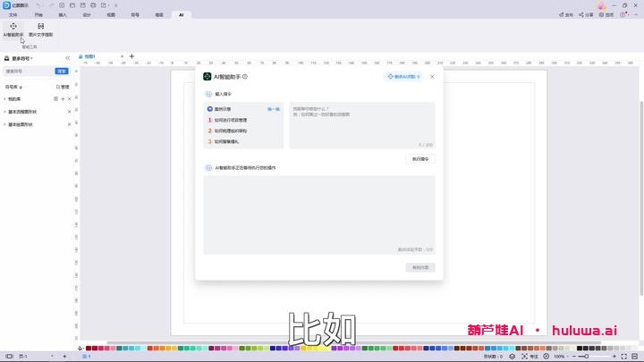Click the 发布 icon in top right
The image size is (644, 362).
[x=565, y=15]
